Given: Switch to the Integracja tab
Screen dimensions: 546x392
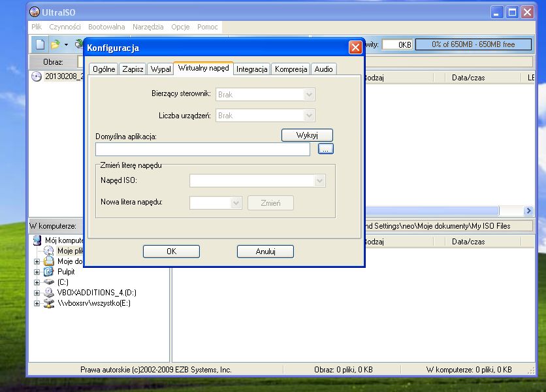Looking at the screenshot, I should 251,69.
